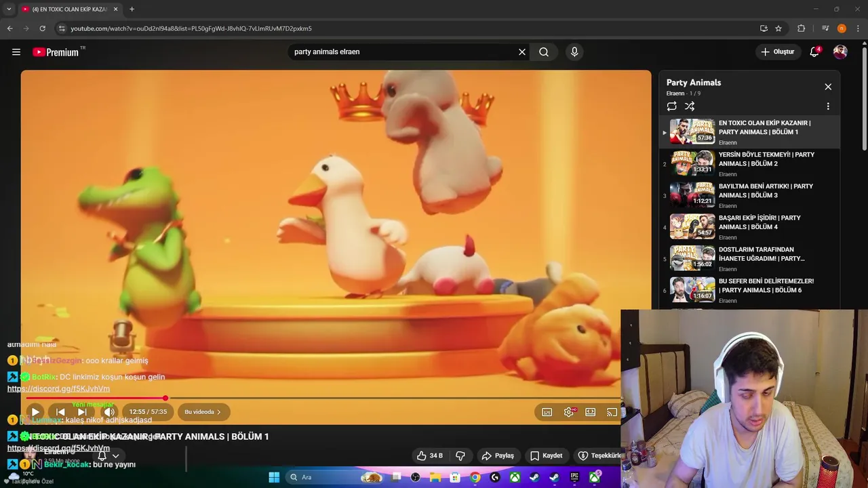The image size is (868, 488).
Task: Dislike the video
Action: click(460, 455)
